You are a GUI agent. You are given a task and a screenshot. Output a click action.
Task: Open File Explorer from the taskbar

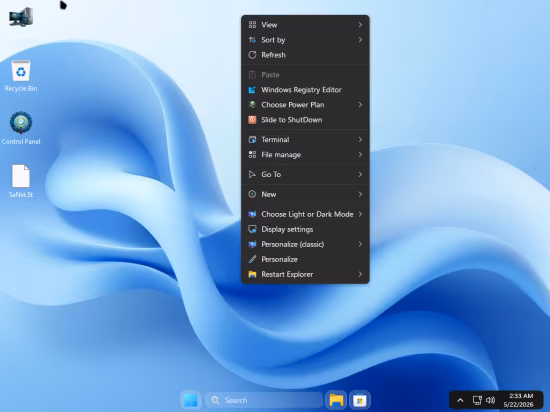(x=336, y=400)
